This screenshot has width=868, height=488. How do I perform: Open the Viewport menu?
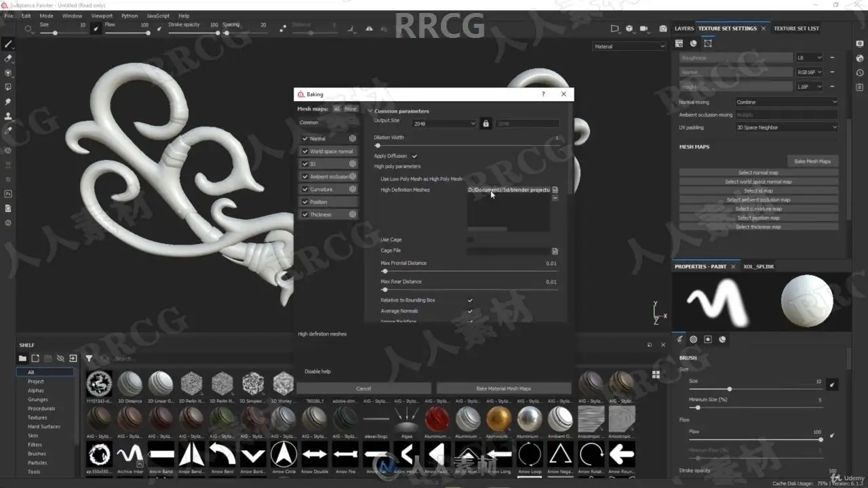(102, 16)
